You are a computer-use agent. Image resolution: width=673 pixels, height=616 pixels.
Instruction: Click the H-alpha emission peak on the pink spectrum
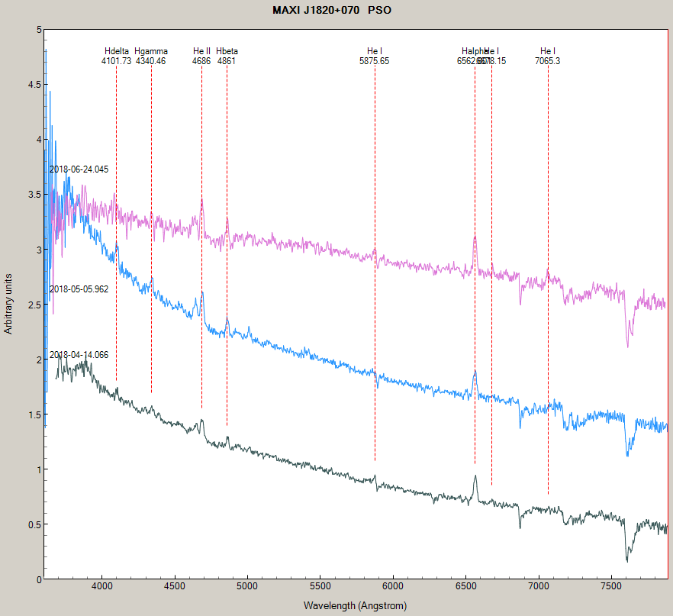point(474,238)
